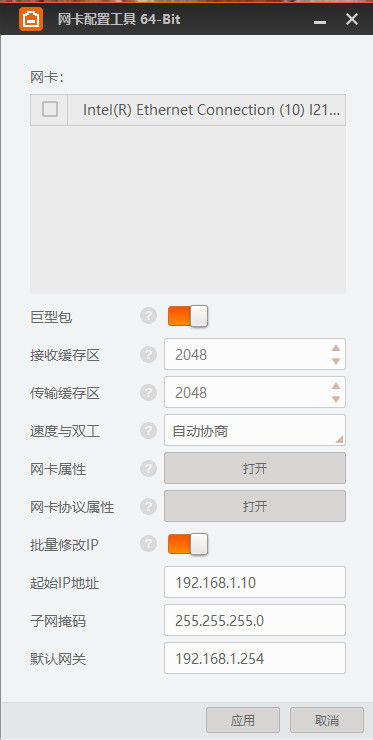Decrease 传输缓存区 value with down arrow

pos(336,399)
